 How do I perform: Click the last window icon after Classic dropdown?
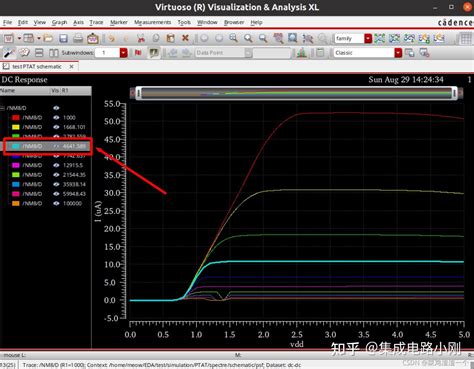tap(424, 53)
